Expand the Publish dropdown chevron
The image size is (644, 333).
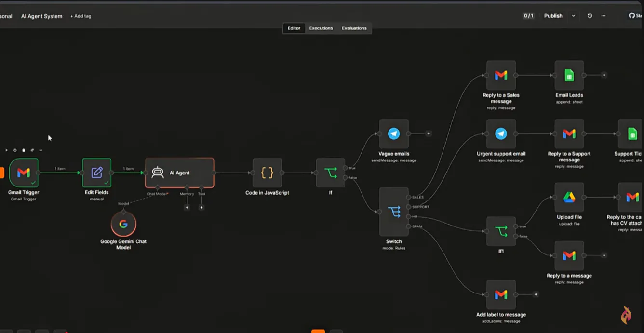574,16
